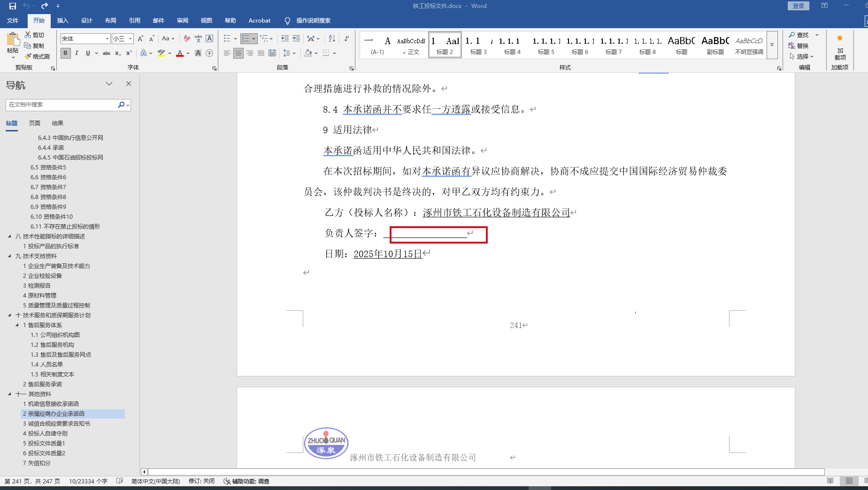
Task: Apply character shading with the gray A icon
Action: point(198,53)
